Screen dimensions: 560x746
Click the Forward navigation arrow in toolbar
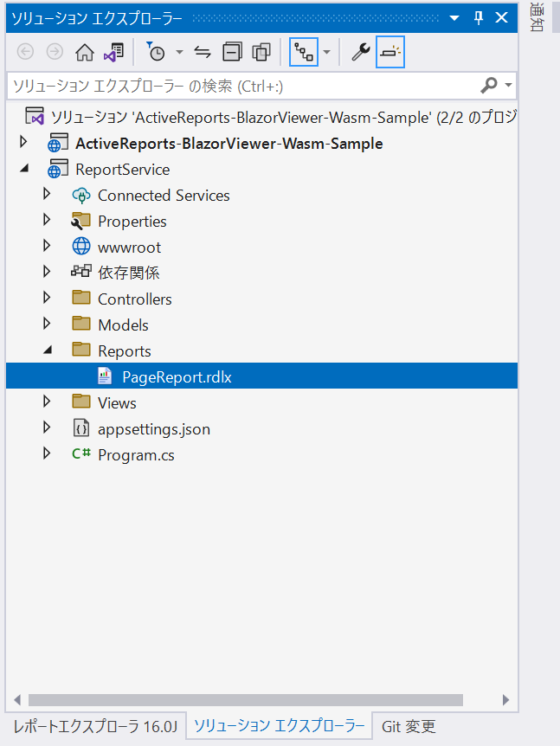point(55,51)
